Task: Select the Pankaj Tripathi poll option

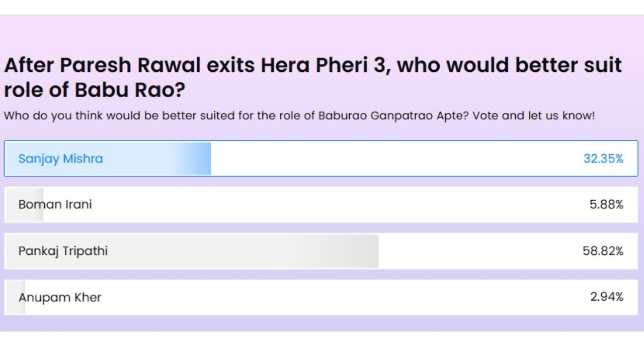Action: (321, 251)
